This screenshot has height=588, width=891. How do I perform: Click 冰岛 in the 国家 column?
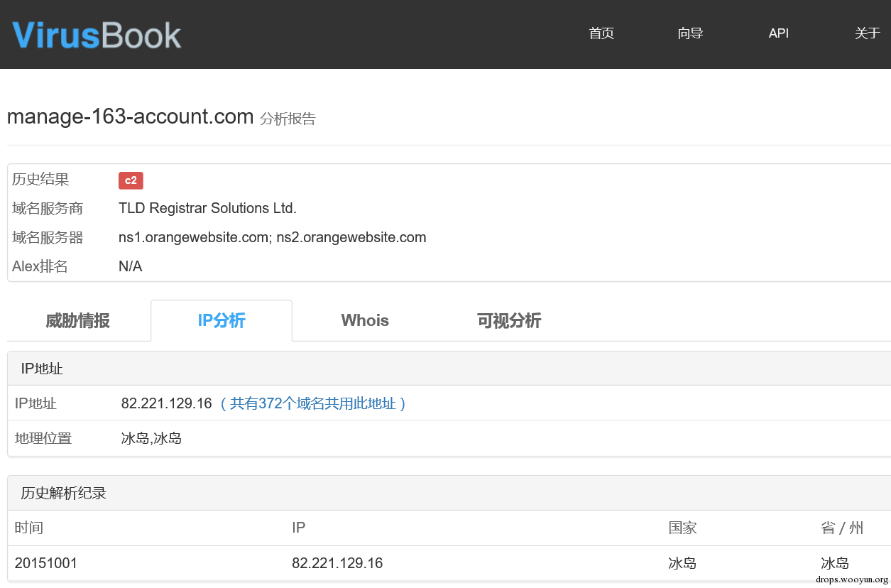(x=682, y=563)
